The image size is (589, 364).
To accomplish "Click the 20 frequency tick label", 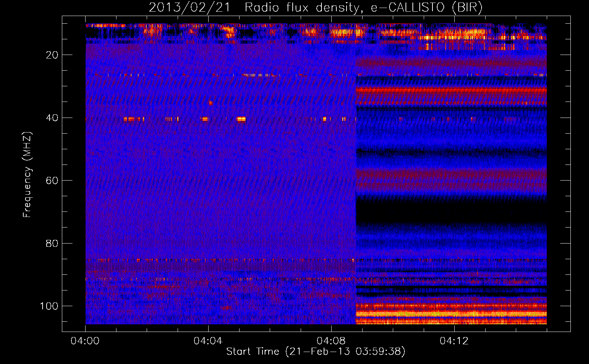I will click(52, 55).
